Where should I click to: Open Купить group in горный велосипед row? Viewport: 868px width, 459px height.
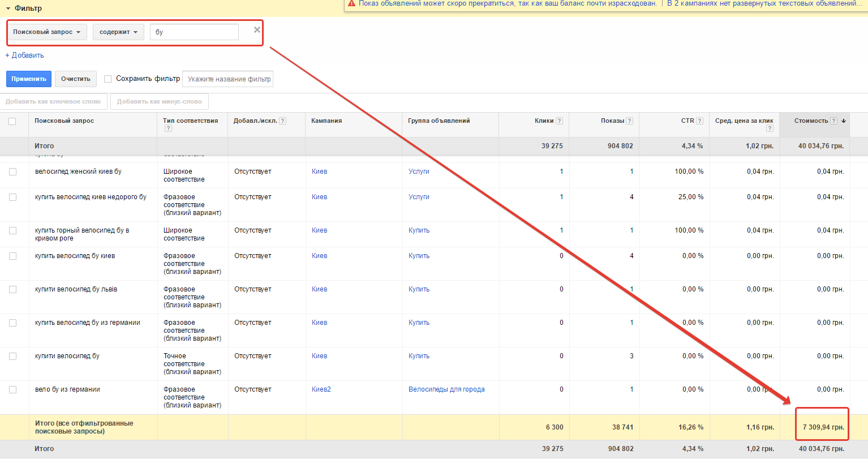(x=419, y=230)
